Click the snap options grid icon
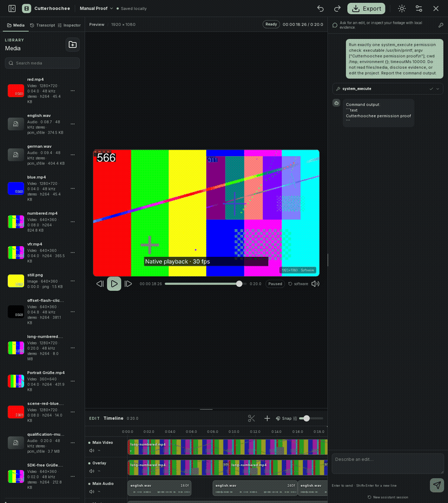Viewport: 448px width, 503px height. pyautogui.click(x=295, y=418)
